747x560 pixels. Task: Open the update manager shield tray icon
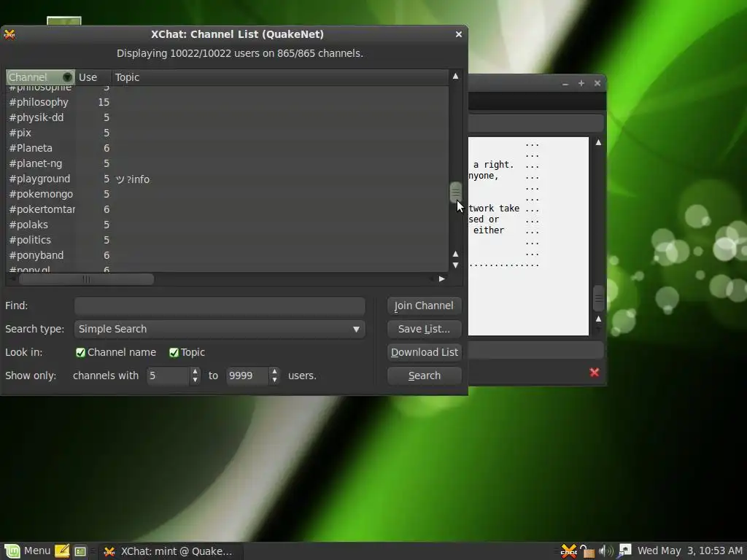tap(587, 551)
